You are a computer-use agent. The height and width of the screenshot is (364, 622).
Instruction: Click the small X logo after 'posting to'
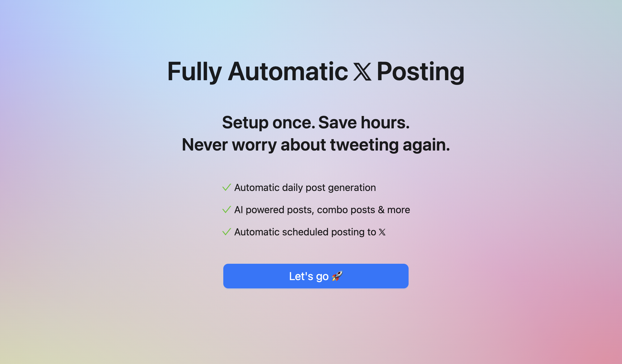coord(382,232)
